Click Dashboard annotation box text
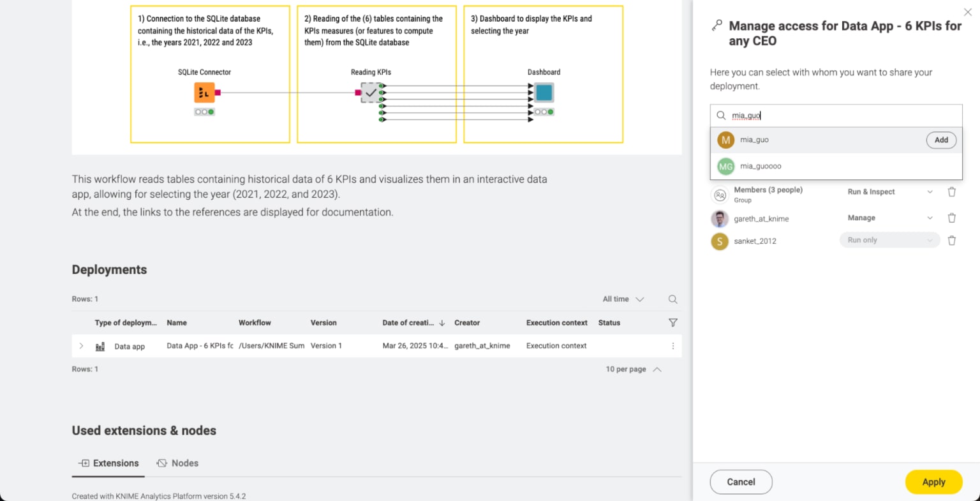The image size is (980, 501). (x=531, y=24)
